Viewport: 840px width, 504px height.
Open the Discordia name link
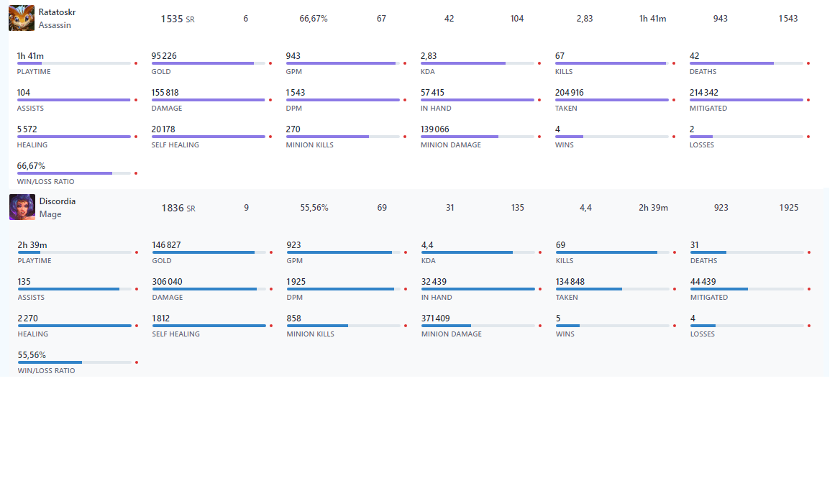[x=58, y=201]
